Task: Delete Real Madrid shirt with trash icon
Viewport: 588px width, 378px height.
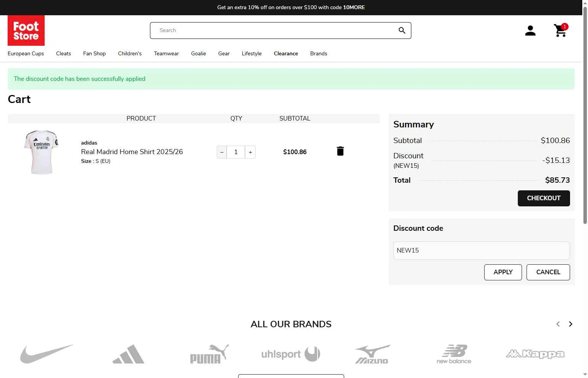Action: [340, 151]
